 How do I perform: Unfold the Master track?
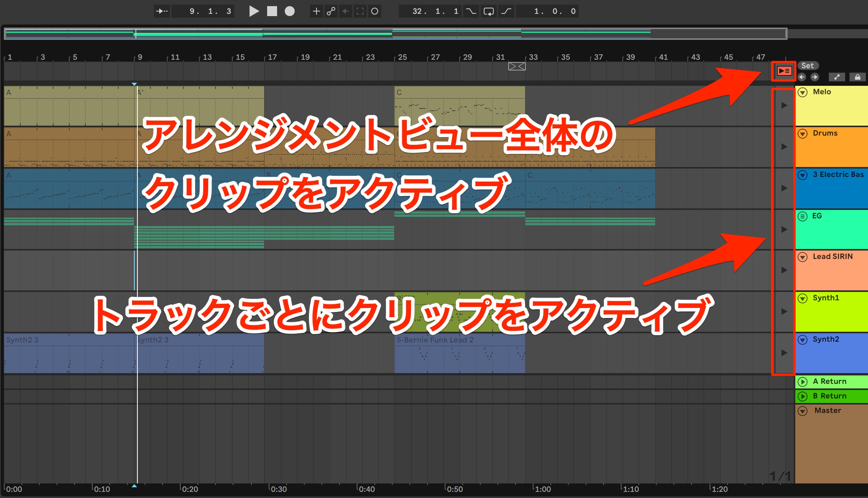(x=803, y=411)
